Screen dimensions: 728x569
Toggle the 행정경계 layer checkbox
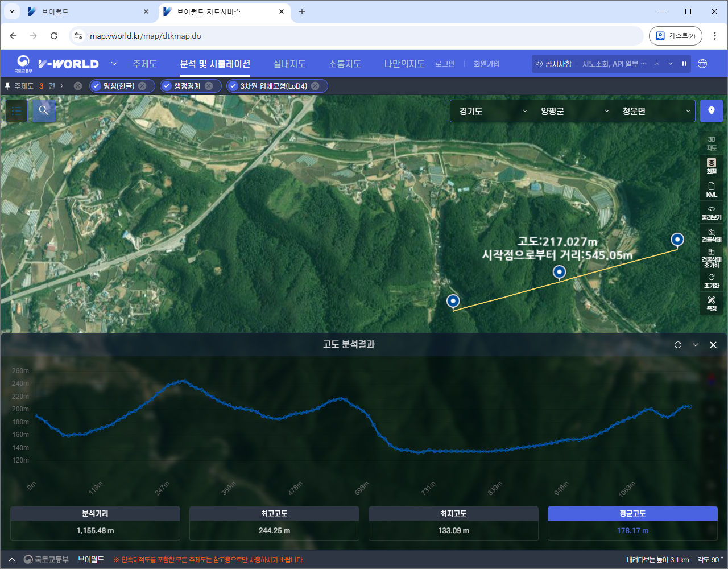(167, 86)
